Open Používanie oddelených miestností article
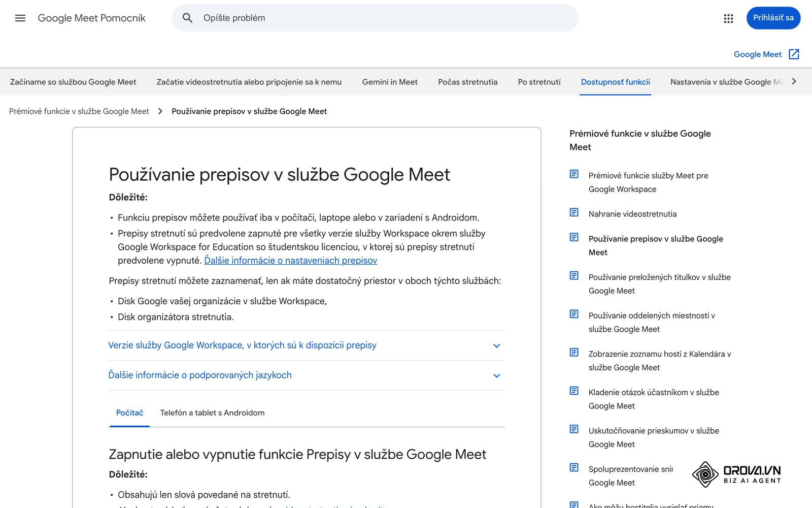This screenshot has height=508, width=812. click(652, 323)
